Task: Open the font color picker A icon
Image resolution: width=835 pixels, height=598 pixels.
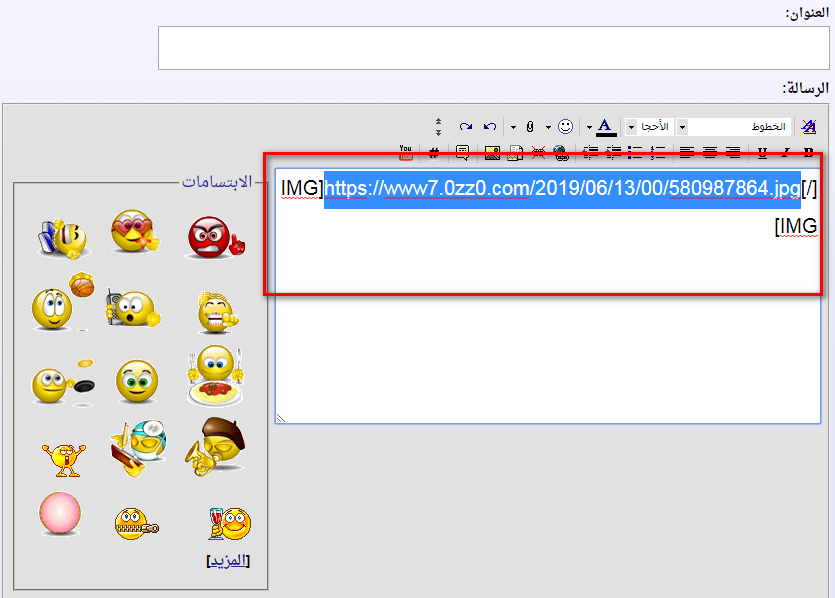Action: 605,127
